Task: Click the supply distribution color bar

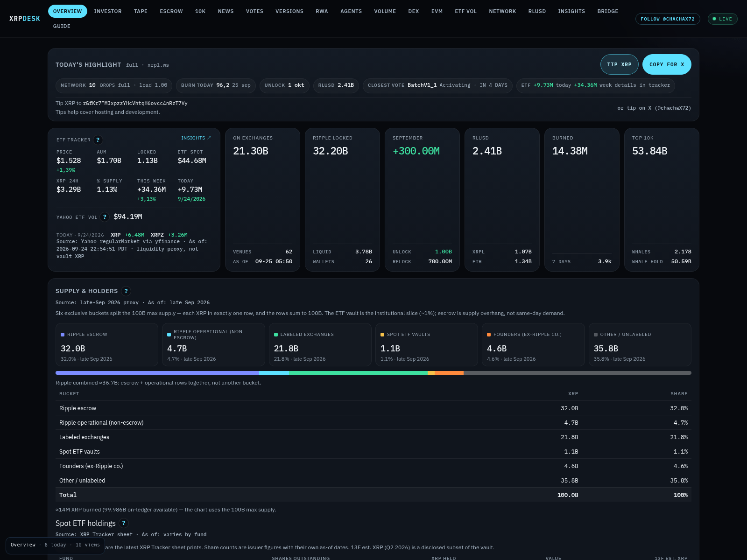Action: 373,373
